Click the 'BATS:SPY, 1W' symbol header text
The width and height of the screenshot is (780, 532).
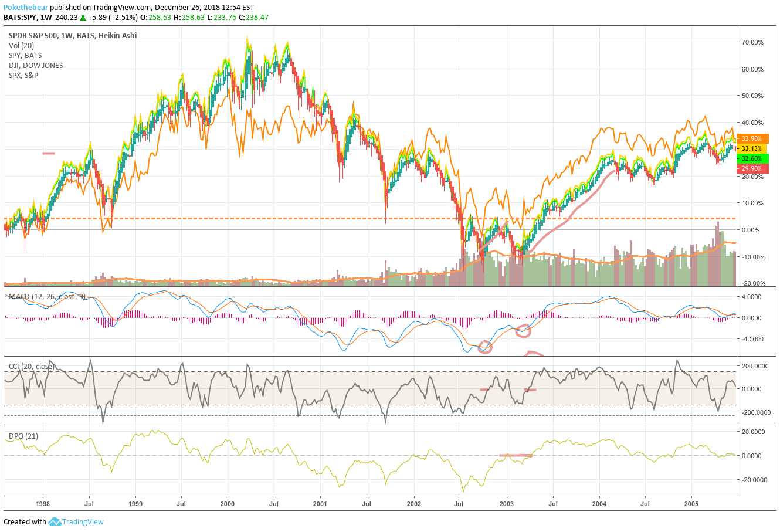[x=28, y=18]
